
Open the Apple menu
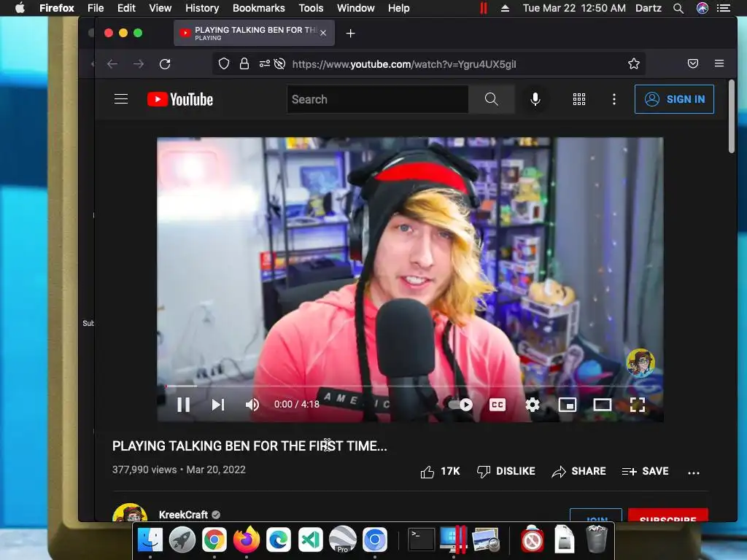click(20, 8)
